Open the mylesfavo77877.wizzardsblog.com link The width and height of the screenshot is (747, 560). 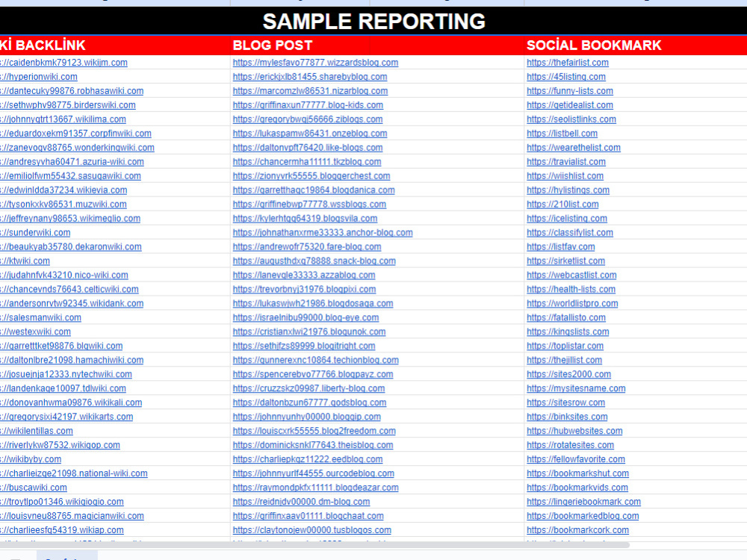[315, 63]
